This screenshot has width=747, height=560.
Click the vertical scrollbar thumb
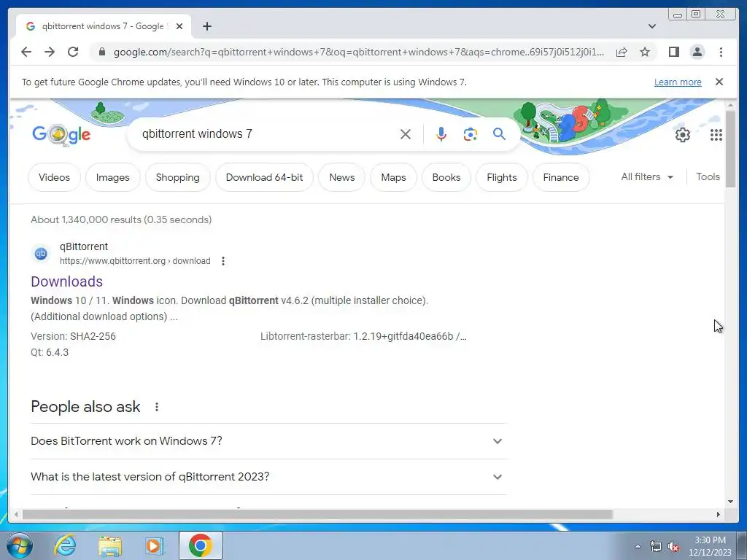click(730, 149)
